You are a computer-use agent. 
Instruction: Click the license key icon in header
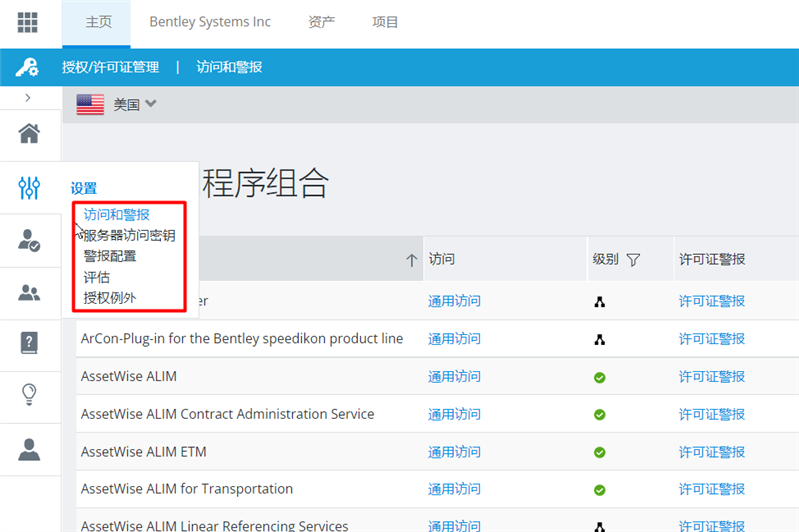pyautogui.click(x=27, y=67)
